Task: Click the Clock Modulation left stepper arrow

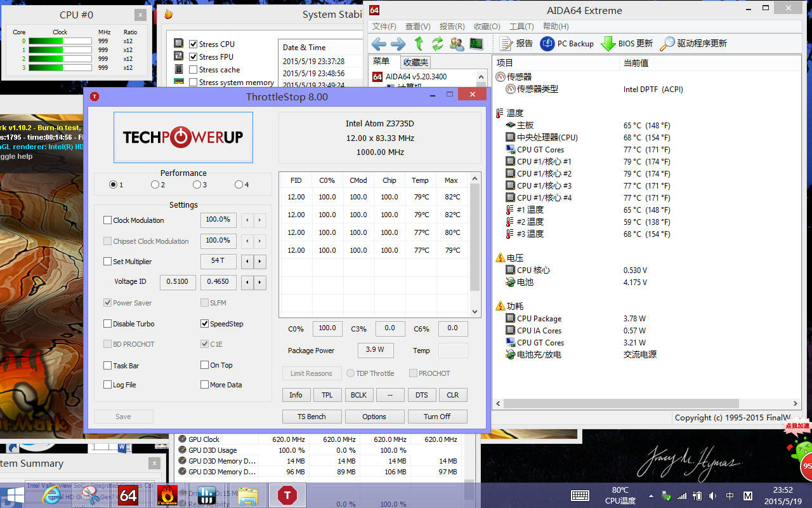Action: pyautogui.click(x=247, y=220)
